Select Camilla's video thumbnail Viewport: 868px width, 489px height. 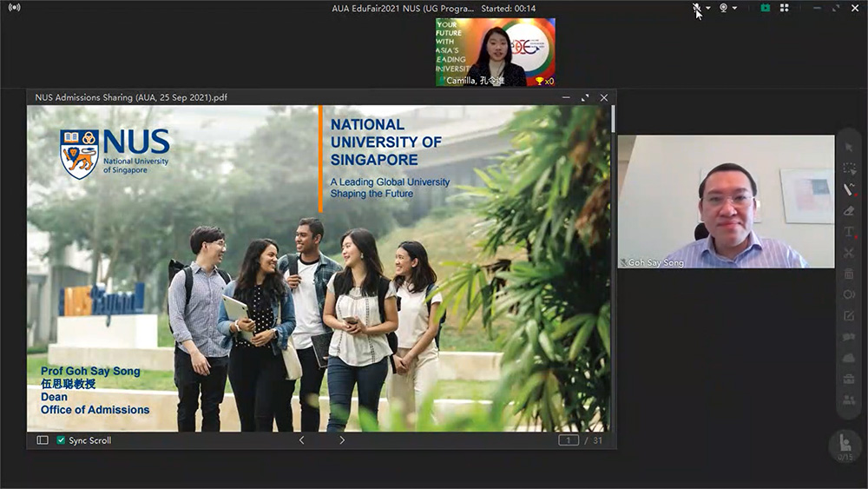pos(496,52)
